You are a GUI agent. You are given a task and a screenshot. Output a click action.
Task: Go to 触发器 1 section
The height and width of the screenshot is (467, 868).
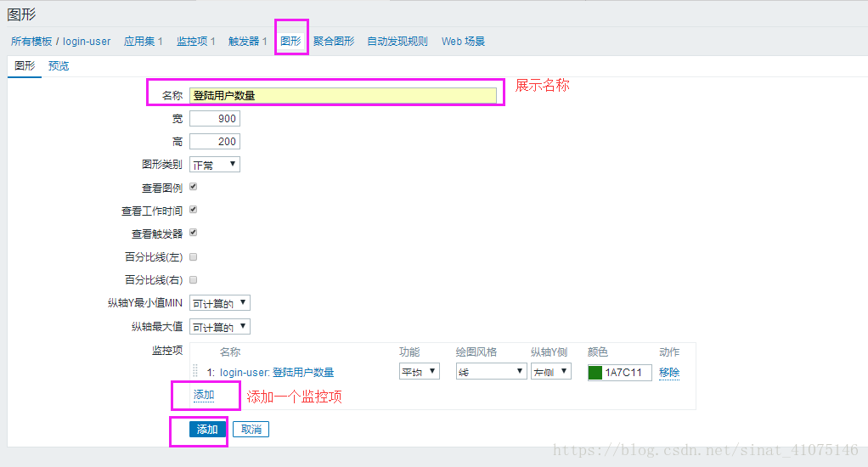247,42
